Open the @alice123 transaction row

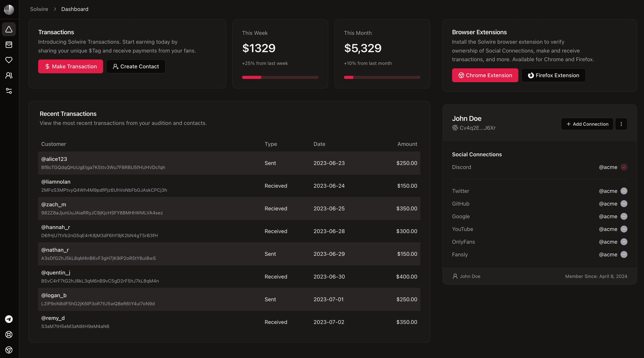pyautogui.click(x=229, y=163)
